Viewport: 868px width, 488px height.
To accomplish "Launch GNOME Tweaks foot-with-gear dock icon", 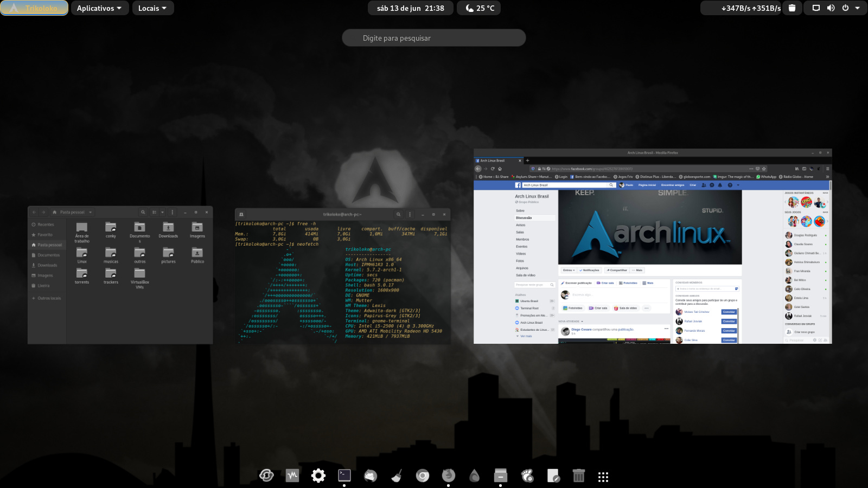I will 527,476.
